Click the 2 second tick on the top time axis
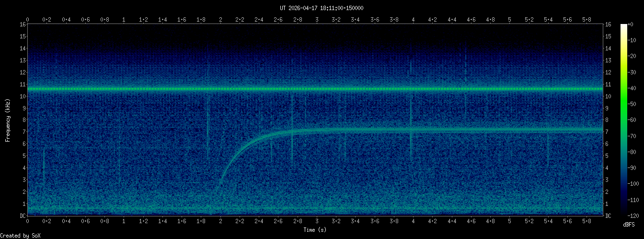This screenshot has width=644, height=239. pyautogui.click(x=220, y=20)
